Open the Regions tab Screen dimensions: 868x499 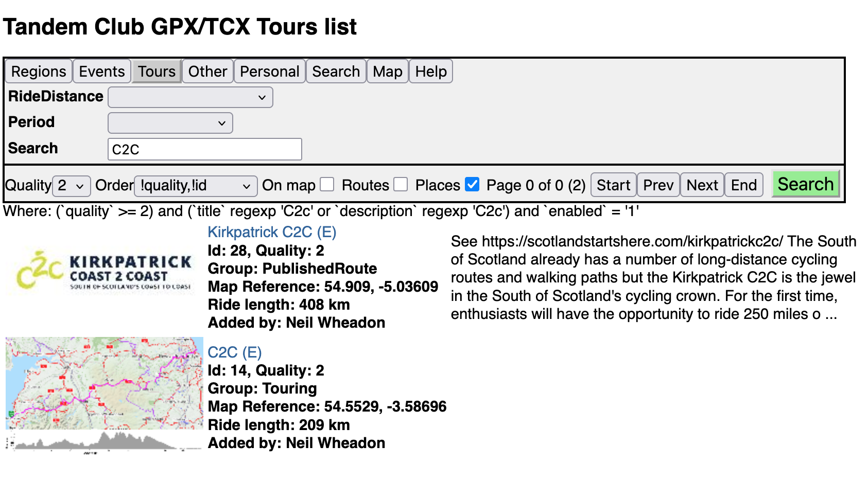tap(39, 72)
